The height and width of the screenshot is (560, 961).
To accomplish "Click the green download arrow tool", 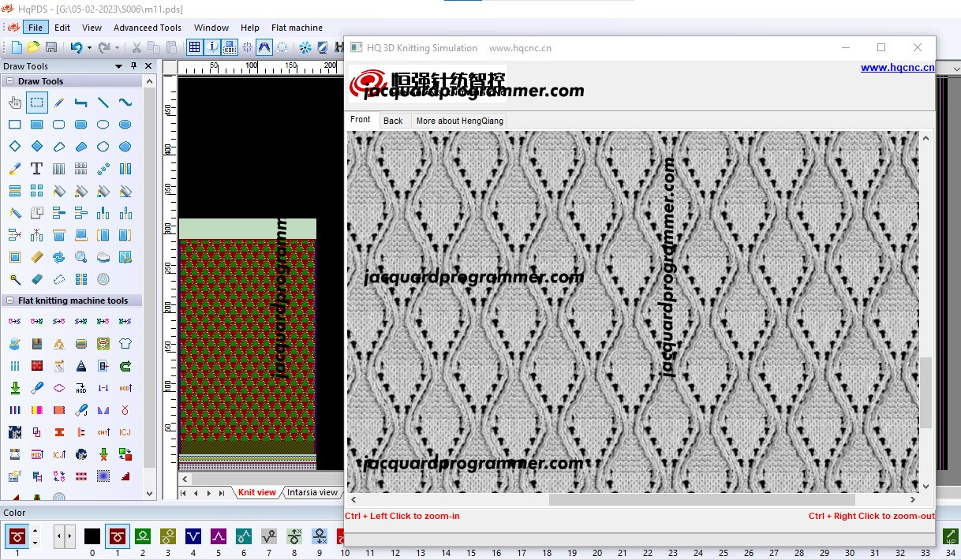I will (x=15, y=388).
